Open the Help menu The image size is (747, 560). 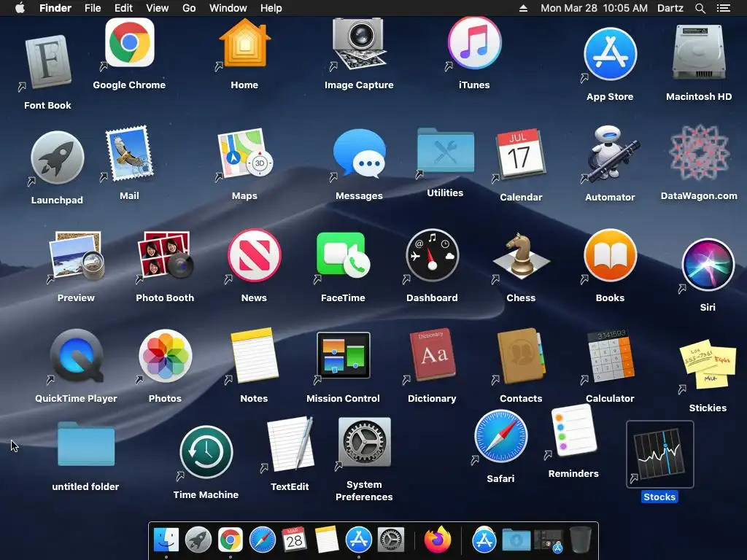[x=271, y=8]
